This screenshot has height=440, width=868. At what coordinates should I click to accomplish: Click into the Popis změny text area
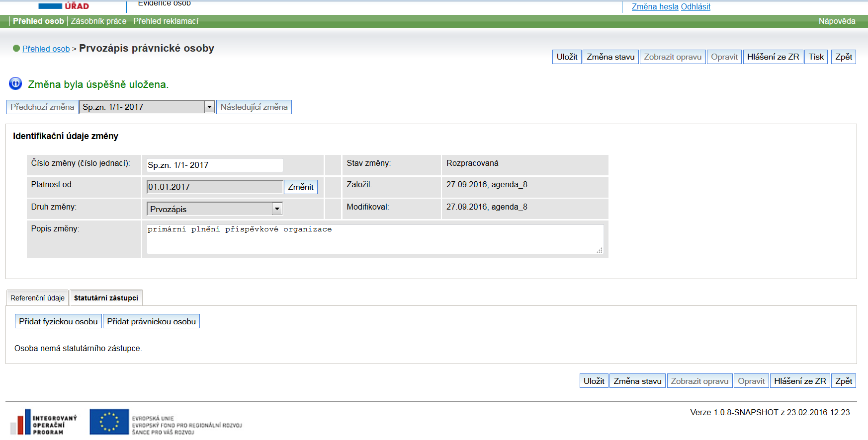375,239
